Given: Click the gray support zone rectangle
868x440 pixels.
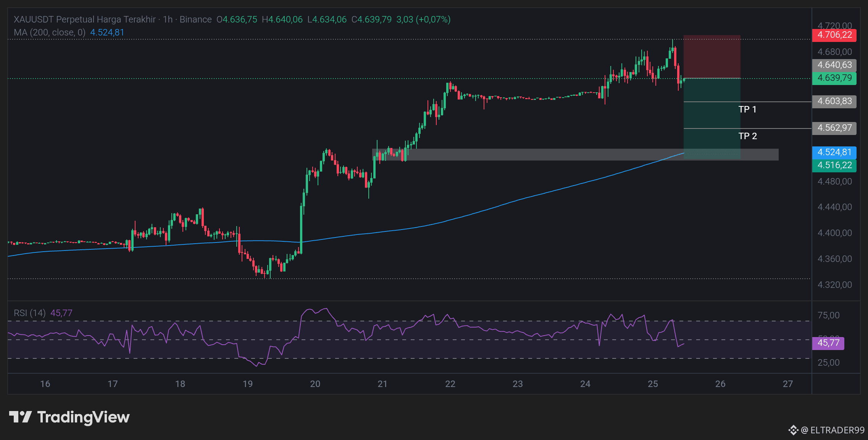Looking at the screenshot, I should [x=575, y=154].
